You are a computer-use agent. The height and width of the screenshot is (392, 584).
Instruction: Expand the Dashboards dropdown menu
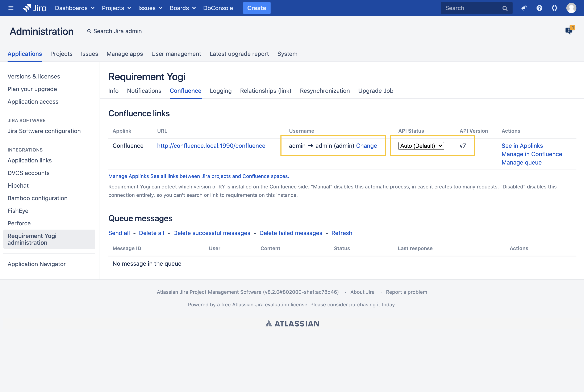click(x=75, y=8)
